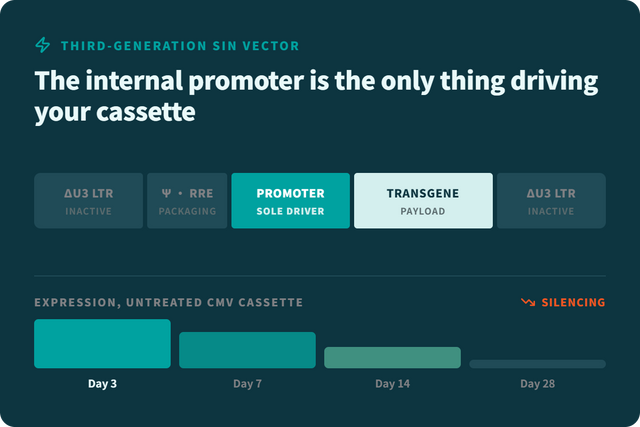The height and width of the screenshot is (427, 640).
Task: Click the Day 28 expression bar
Action: (538, 364)
